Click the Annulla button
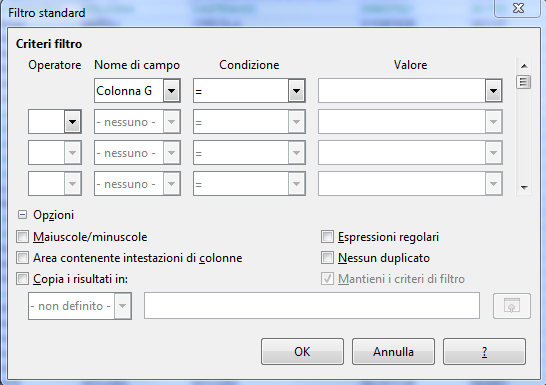546x385 pixels. tap(393, 352)
